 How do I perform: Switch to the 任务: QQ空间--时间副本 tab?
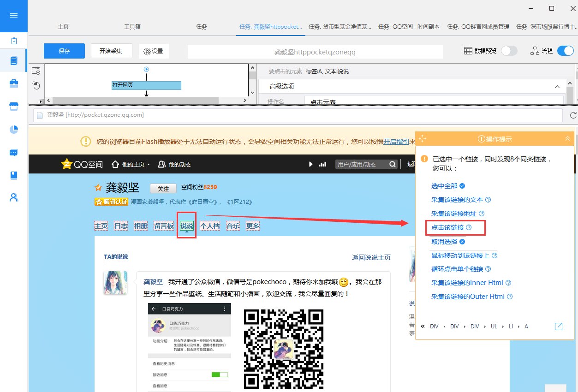coord(409,27)
